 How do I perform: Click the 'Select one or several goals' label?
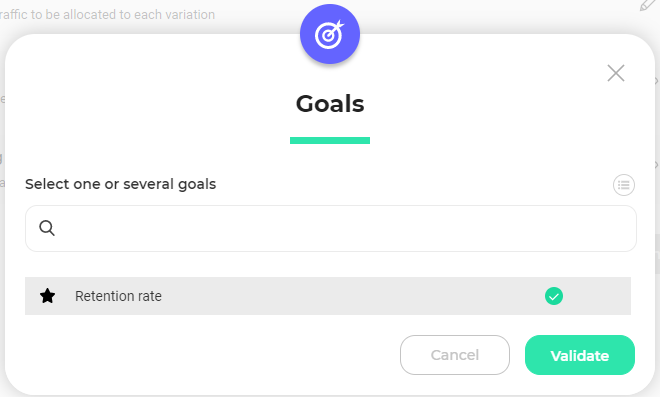[x=120, y=184]
